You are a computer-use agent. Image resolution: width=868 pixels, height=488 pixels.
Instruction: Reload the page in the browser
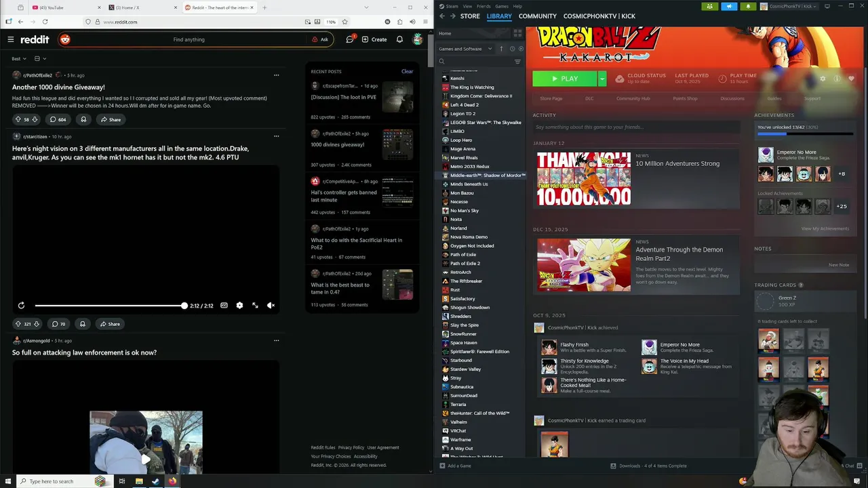45,22
